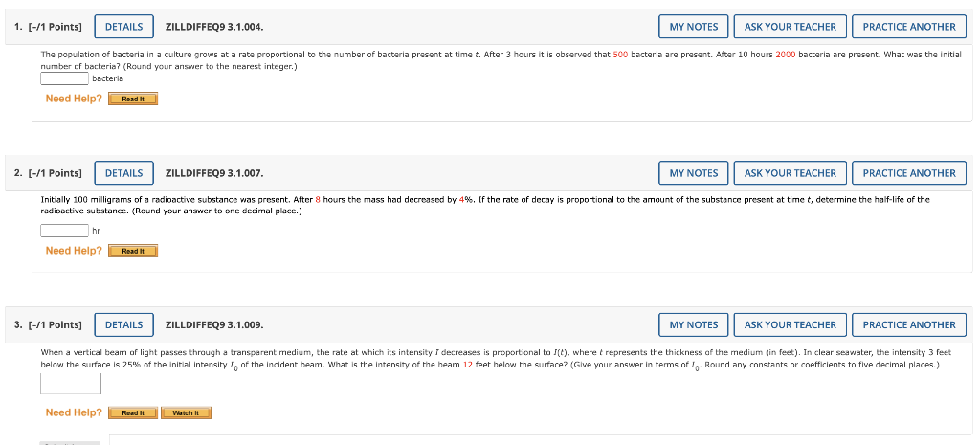
Task: Focus the half-life hr answer field
Action: (64, 231)
